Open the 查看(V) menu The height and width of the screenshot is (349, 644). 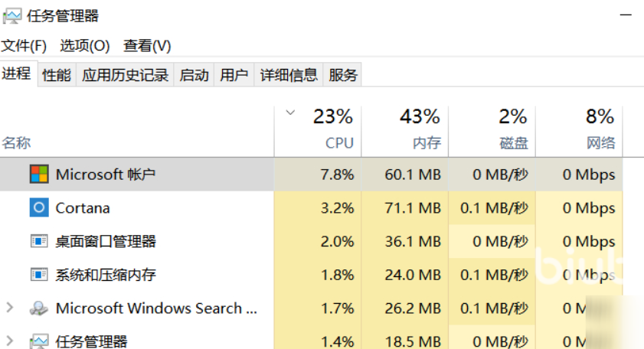(x=147, y=46)
